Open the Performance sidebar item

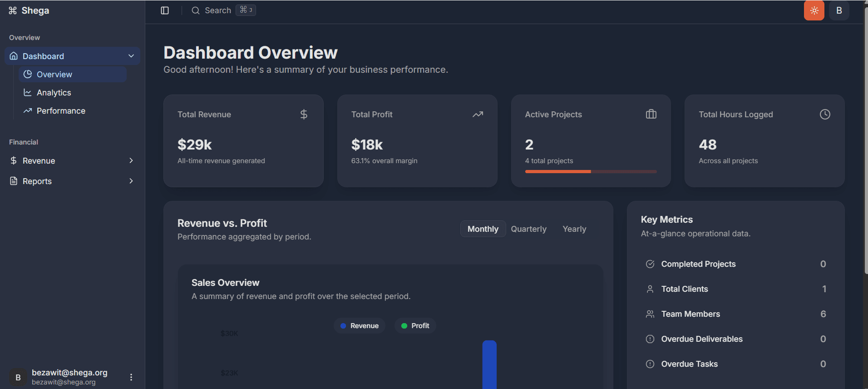pyautogui.click(x=73, y=110)
